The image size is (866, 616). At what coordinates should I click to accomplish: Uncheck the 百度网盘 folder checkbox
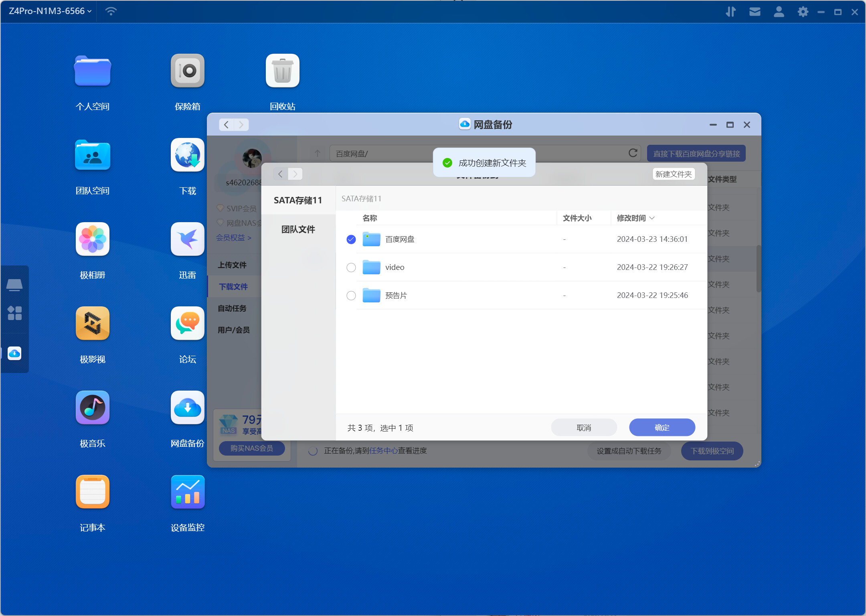point(351,239)
